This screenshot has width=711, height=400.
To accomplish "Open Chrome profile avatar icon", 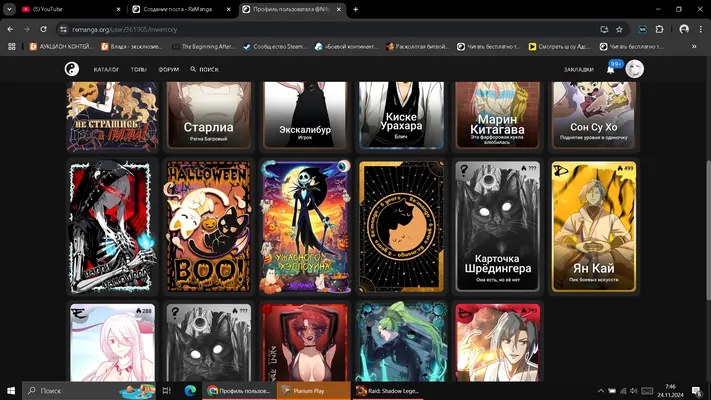I will (x=684, y=29).
